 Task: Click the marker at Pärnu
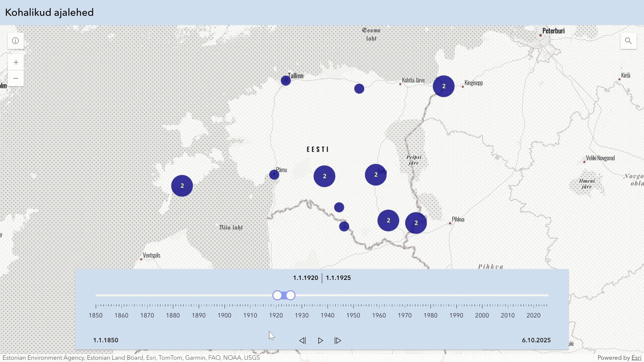pyautogui.click(x=274, y=174)
